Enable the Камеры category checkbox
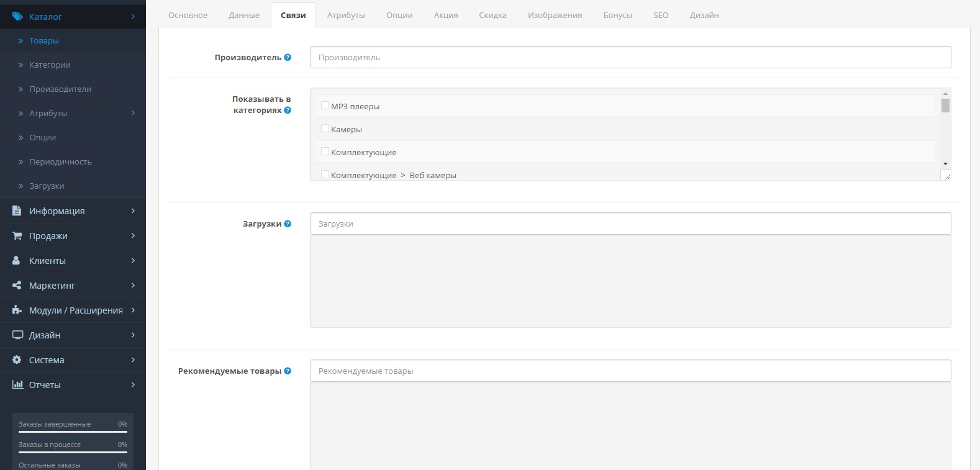The image size is (980, 470). click(x=325, y=129)
